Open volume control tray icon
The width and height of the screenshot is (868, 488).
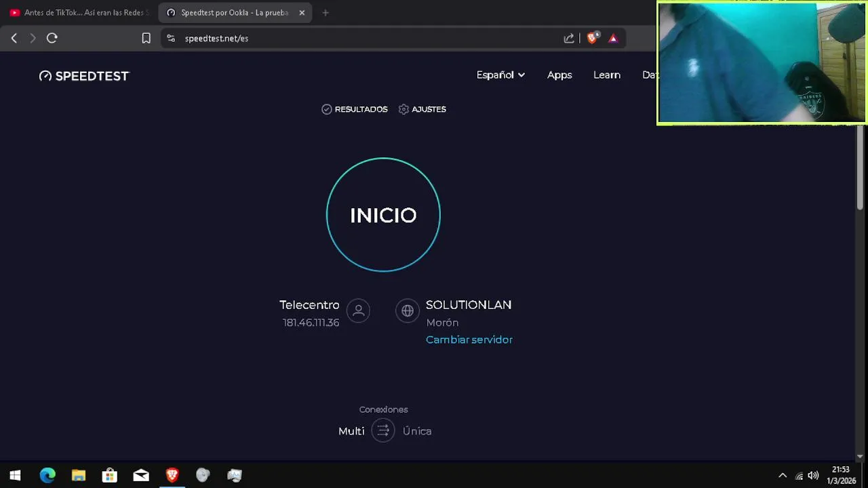(x=813, y=476)
